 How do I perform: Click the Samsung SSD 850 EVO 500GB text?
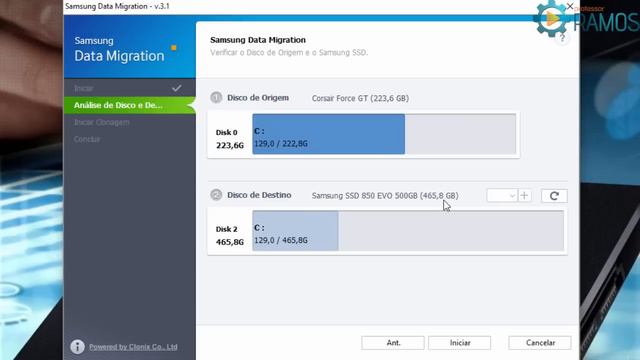click(x=385, y=196)
